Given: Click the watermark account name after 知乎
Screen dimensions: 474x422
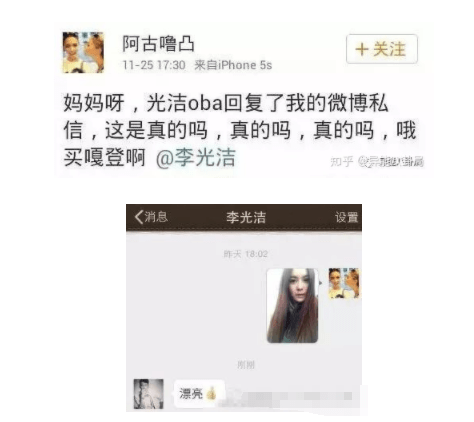Looking at the screenshot, I should click(x=390, y=162).
